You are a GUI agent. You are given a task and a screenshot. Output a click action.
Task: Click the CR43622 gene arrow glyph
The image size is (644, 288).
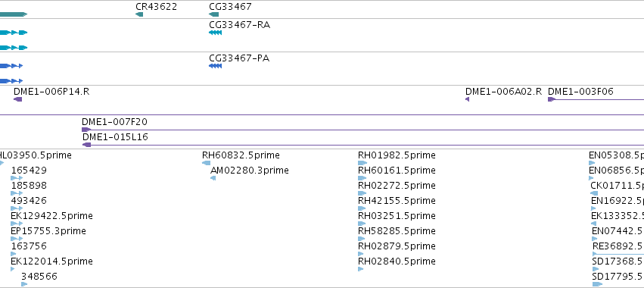point(139,14)
